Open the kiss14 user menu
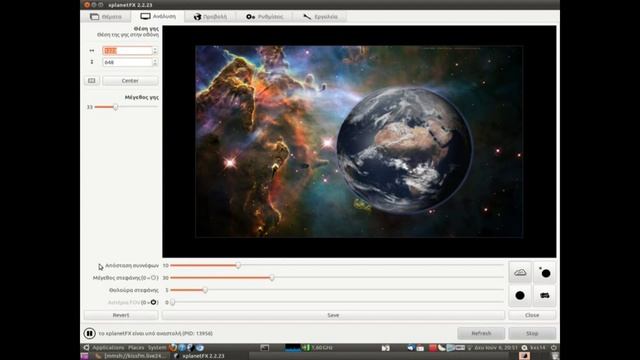This screenshot has width=640, height=360. coord(534,348)
